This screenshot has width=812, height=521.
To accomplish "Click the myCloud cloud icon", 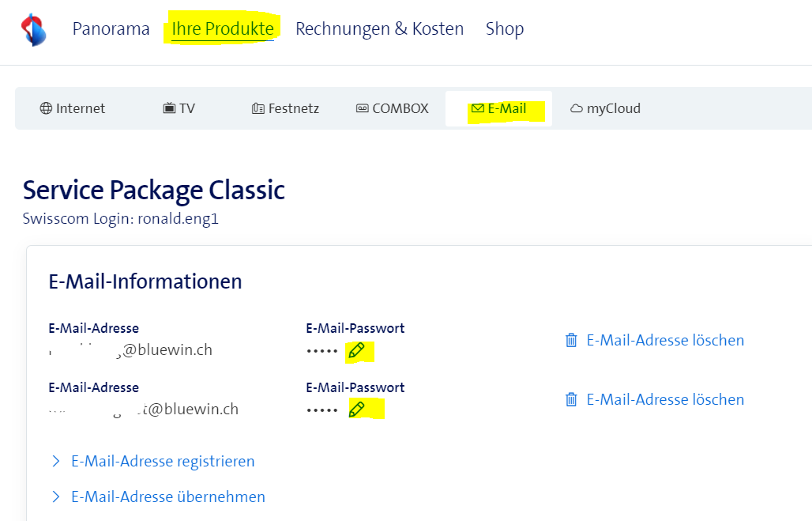I will tap(577, 108).
